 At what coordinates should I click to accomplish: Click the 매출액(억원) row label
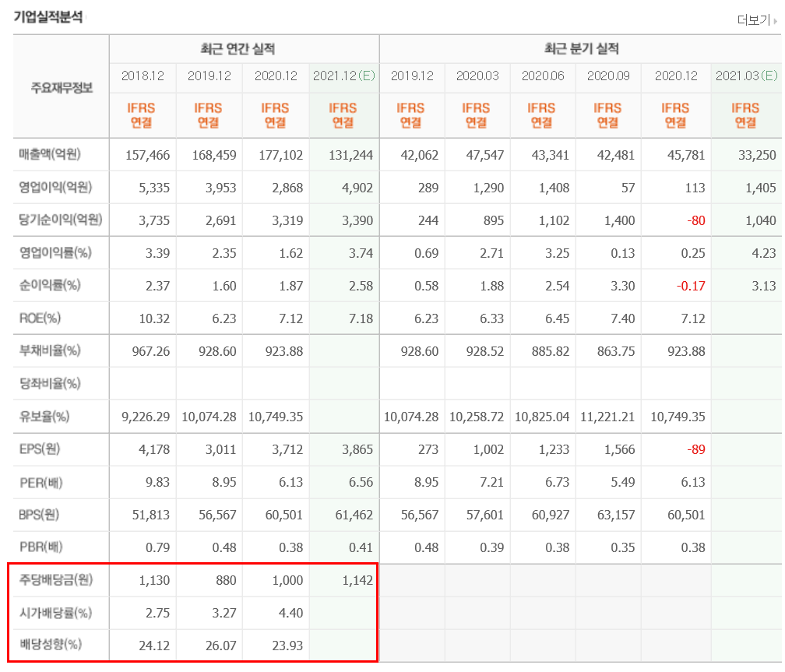pos(50,154)
